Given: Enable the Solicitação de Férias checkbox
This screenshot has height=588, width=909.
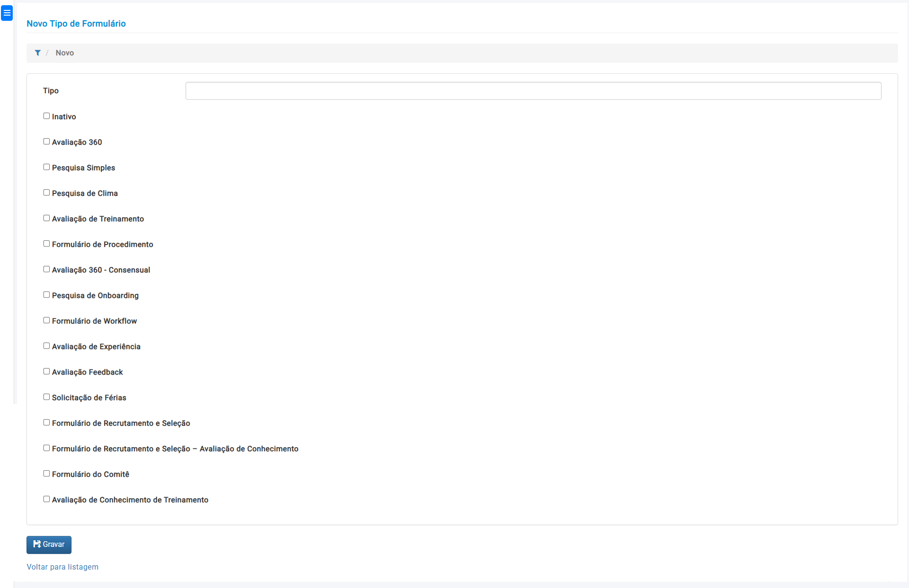Looking at the screenshot, I should (46, 397).
